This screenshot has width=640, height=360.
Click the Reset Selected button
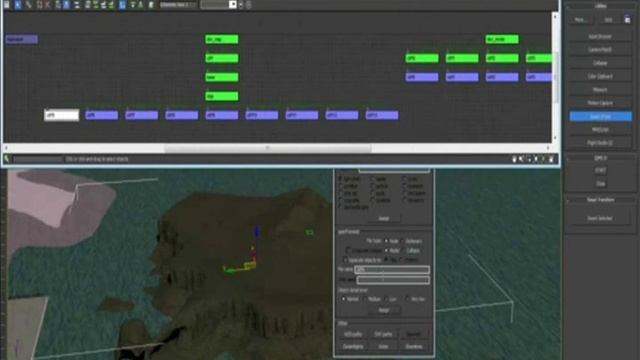pos(600,218)
